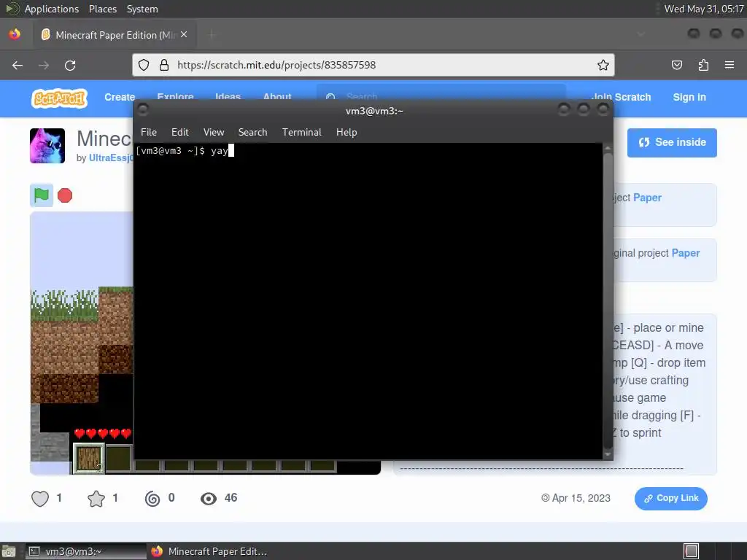Click the remix spiral icon
The height and width of the screenshot is (560, 747).
[152, 499]
